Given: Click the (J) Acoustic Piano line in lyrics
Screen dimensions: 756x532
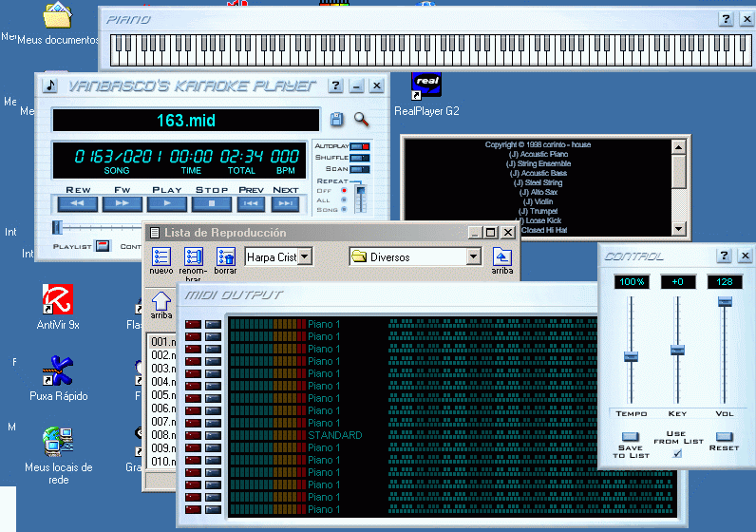Looking at the screenshot, I should tap(539, 154).
